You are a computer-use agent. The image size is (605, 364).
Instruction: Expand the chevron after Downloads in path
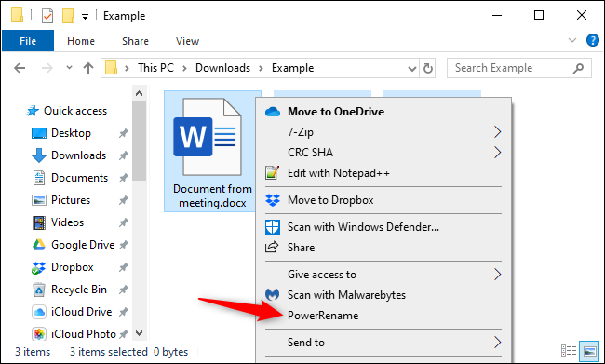click(261, 68)
